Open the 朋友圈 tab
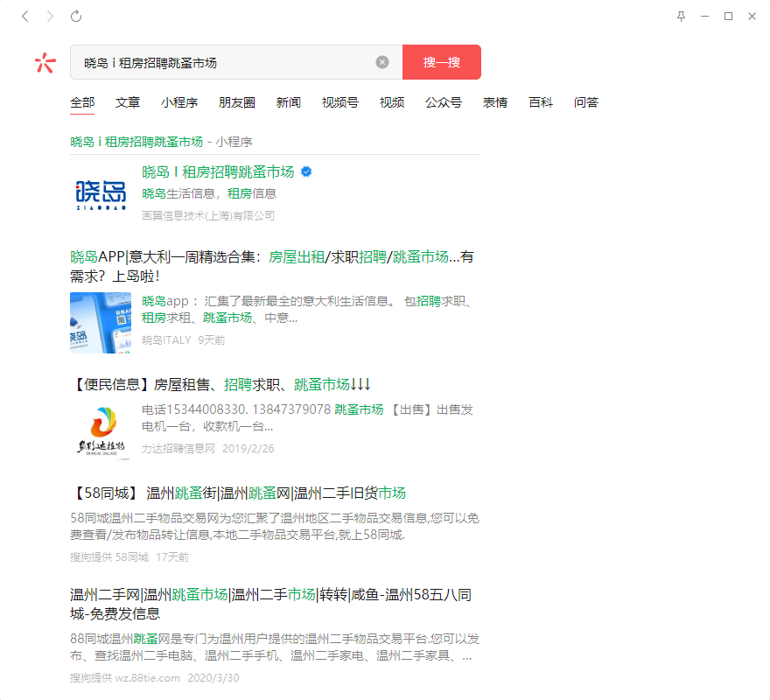The width and height of the screenshot is (770, 700). [237, 102]
